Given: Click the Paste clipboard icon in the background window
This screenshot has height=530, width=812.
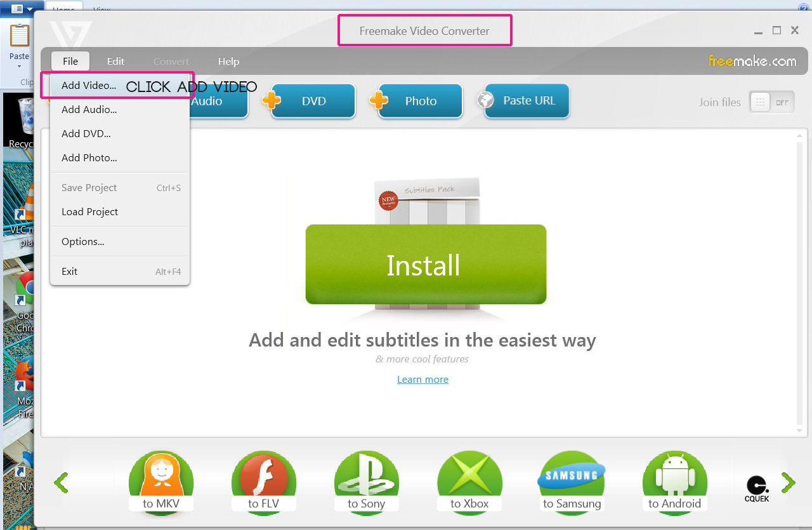Looking at the screenshot, I should 20,36.
